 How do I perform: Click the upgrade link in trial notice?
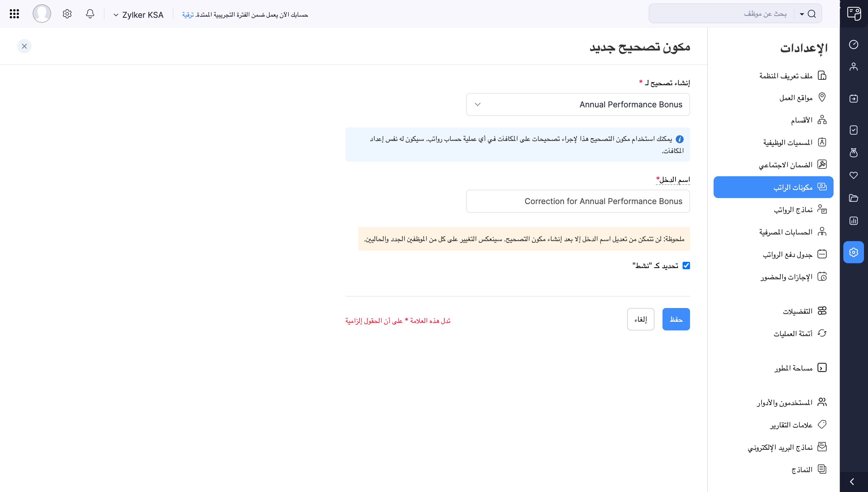pyautogui.click(x=188, y=15)
